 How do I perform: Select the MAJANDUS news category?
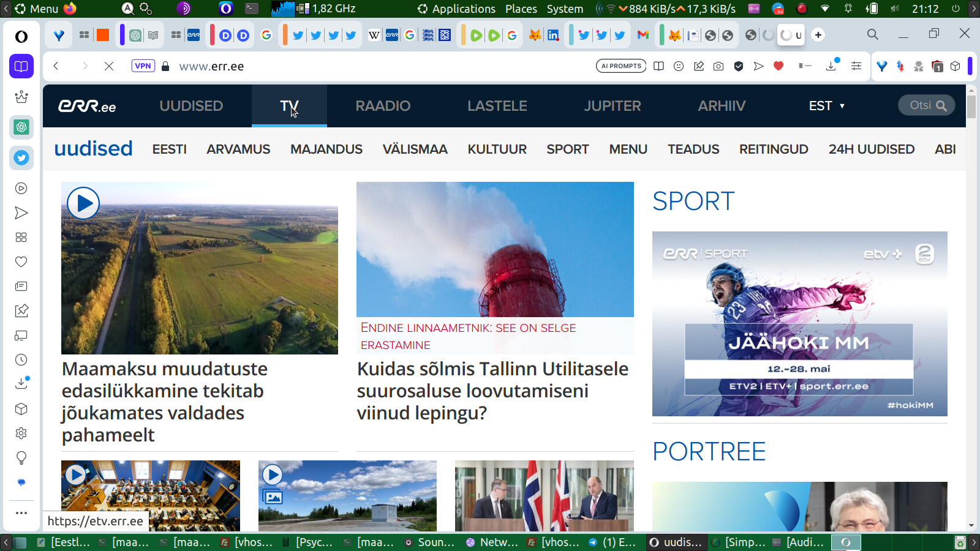[x=326, y=149]
